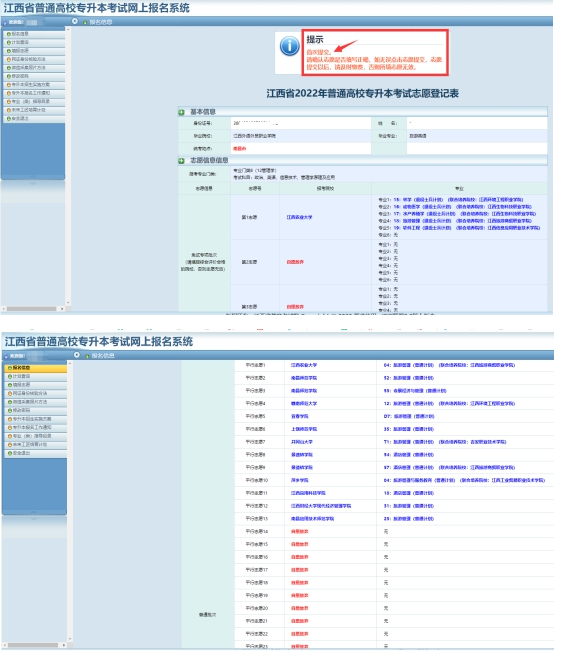Click the blue info icon beside 提示
The height and width of the screenshot is (651, 564).
pos(289,46)
